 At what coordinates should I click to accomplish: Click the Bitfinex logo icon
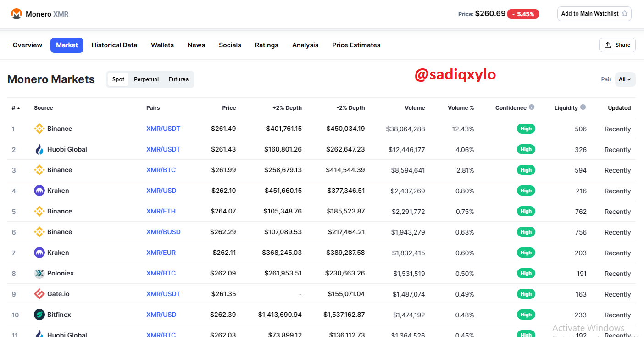coord(39,315)
